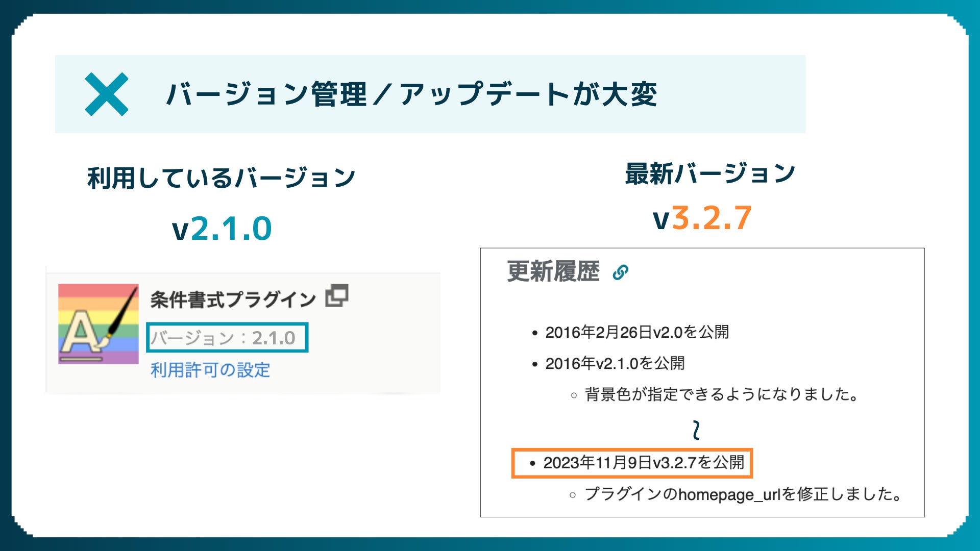Click the large orange v3.2.7 version text
This screenshot has width=980, height=551.
click(702, 218)
